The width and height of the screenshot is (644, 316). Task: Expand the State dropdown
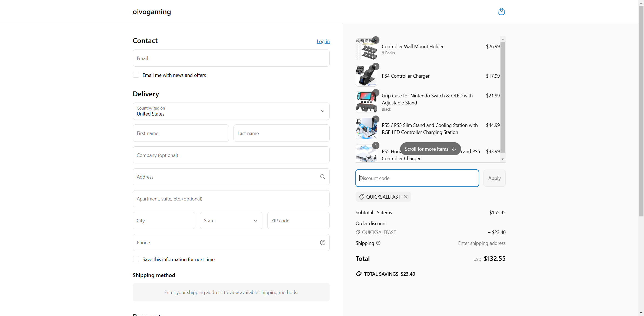click(231, 220)
